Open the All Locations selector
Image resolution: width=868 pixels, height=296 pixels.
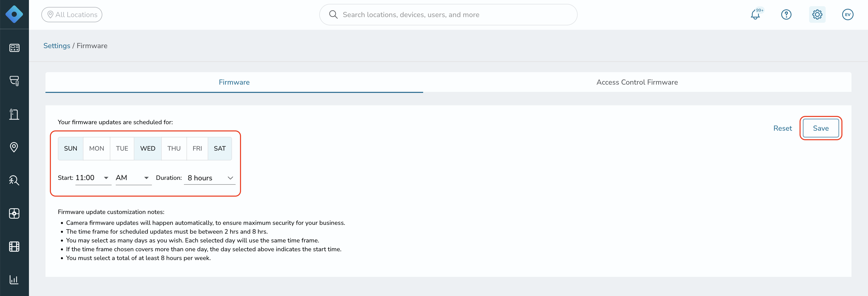[x=72, y=14]
